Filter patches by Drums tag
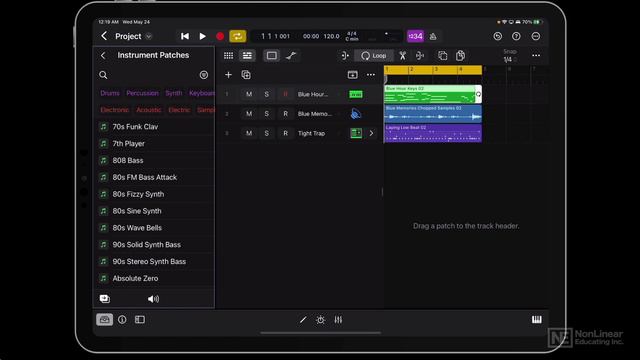 coord(110,93)
